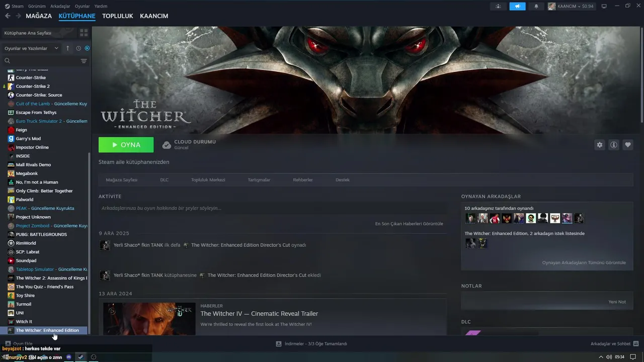
Task: Open Arkadaşlar ve Sohbet panel
Action: (x=614, y=344)
